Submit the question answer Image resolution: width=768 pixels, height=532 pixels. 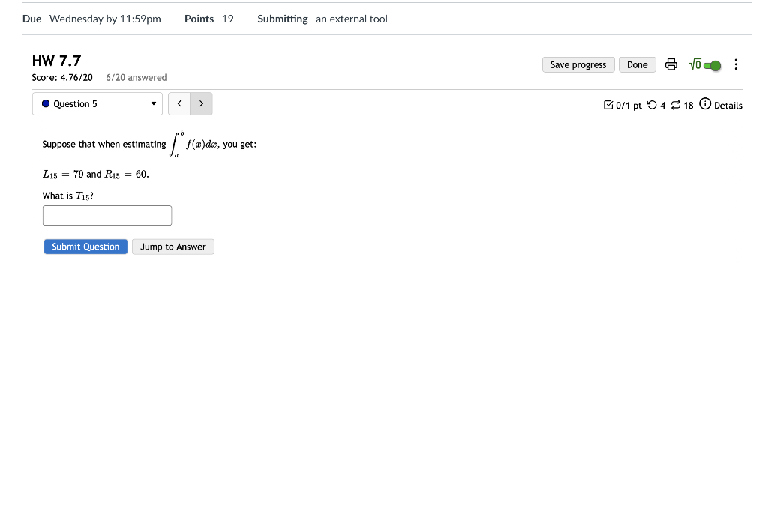pos(85,247)
